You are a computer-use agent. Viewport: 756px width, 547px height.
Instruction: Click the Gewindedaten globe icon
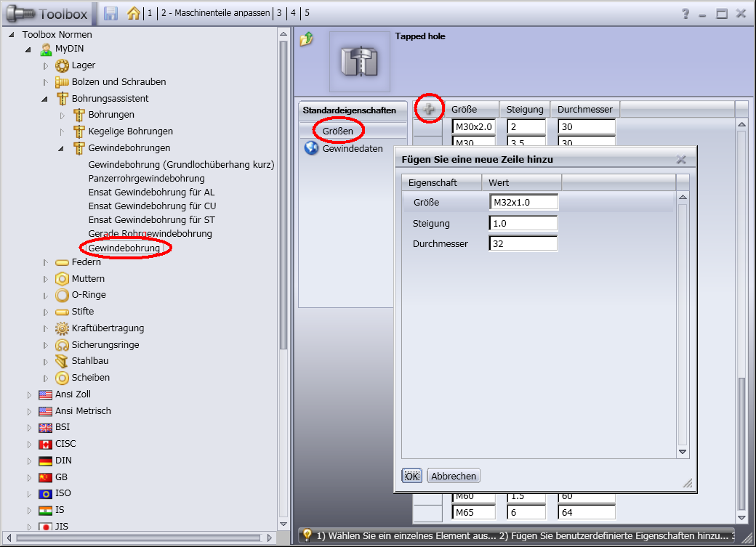(311, 148)
